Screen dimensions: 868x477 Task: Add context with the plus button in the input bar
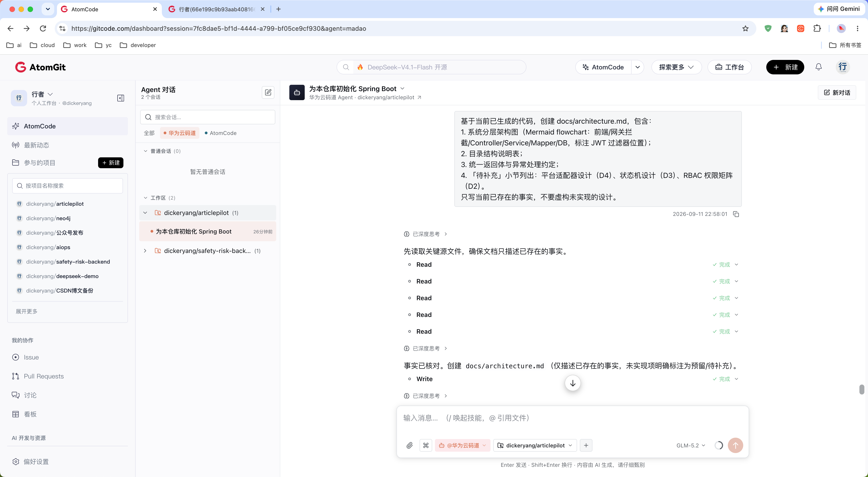(x=586, y=445)
